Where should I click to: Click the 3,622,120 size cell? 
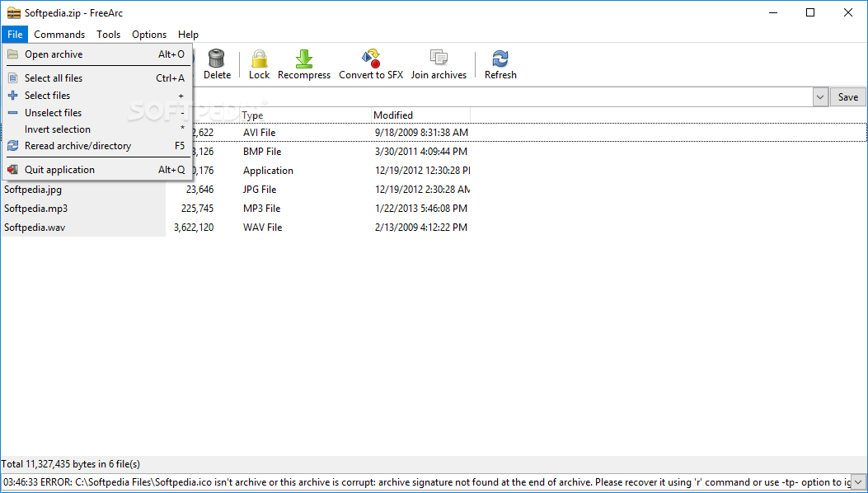click(x=193, y=227)
